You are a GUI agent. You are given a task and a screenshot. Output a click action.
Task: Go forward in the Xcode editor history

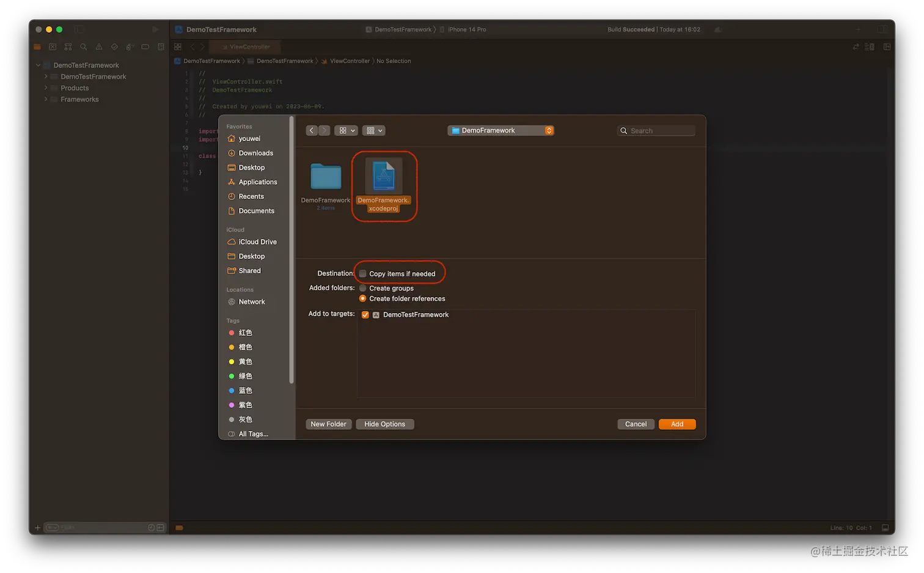point(202,46)
